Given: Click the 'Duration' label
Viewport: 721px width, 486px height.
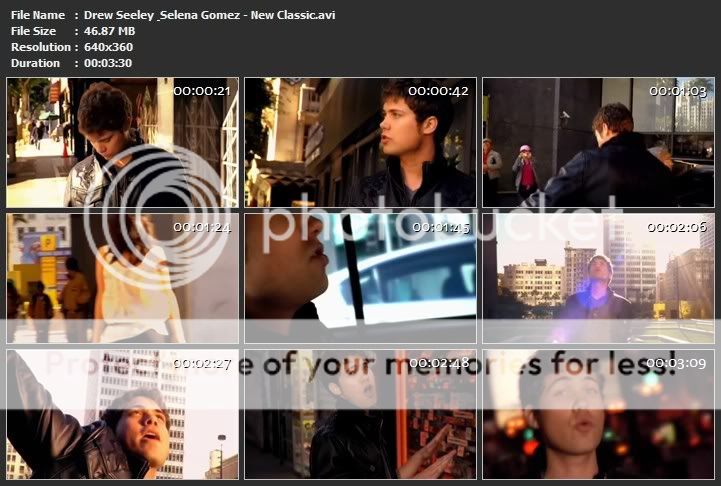Looking at the screenshot, I should tap(35, 63).
